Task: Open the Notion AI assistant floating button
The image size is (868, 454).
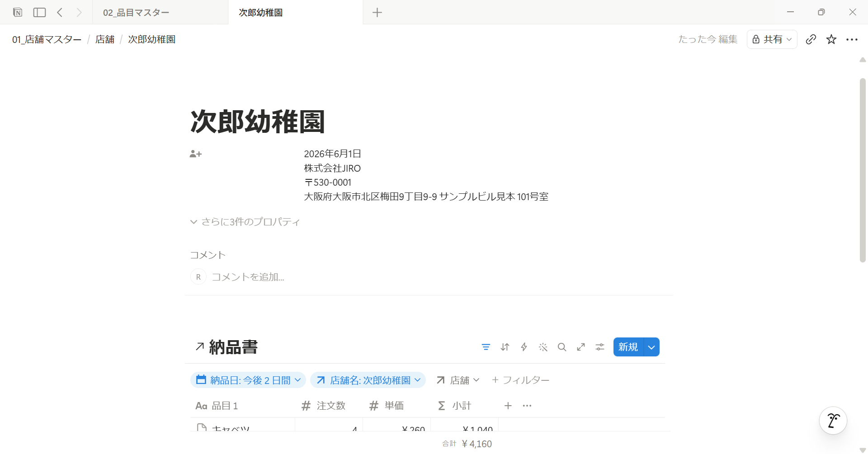Action: coord(833,421)
